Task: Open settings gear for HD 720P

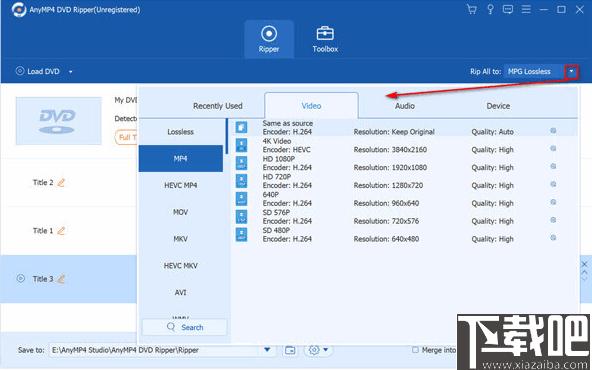Action: coord(553,184)
